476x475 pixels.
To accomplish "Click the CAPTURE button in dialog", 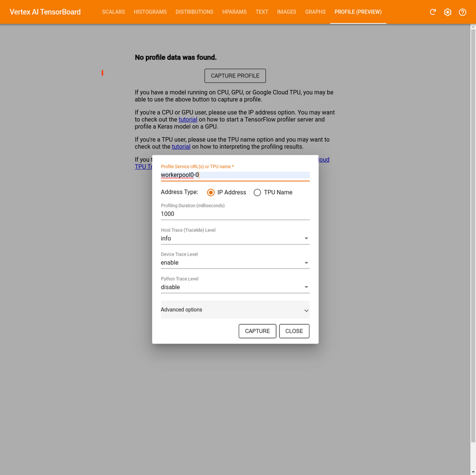I will coord(257,331).
